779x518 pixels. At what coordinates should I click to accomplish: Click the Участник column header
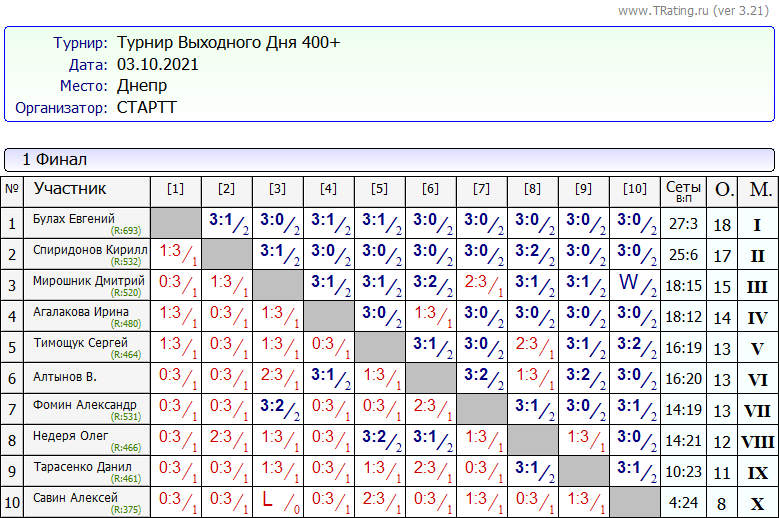70,189
